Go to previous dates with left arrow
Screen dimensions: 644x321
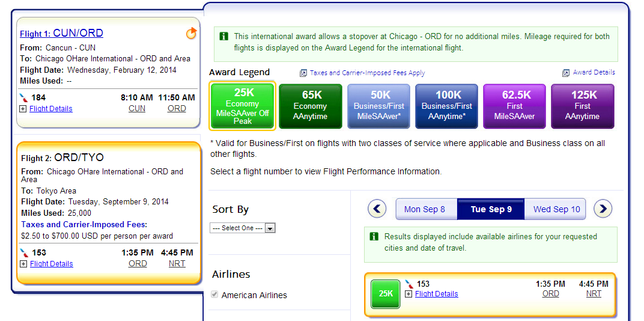(x=377, y=209)
